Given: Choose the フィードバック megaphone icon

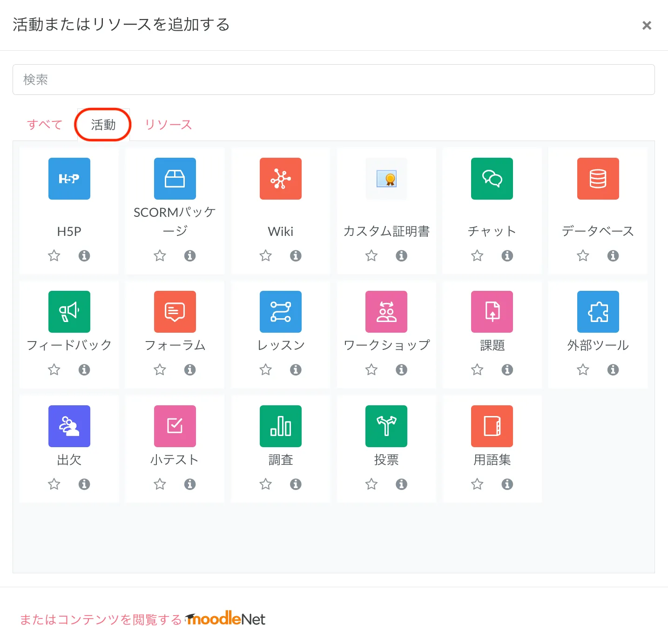Looking at the screenshot, I should pos(69,312).
